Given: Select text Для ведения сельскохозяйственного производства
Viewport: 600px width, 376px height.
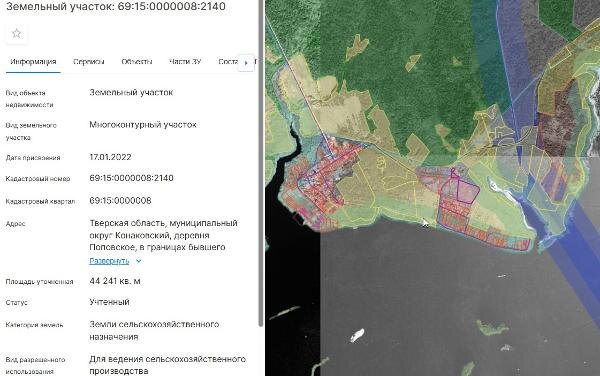Looking at the screenshot, I should pos(168,365).
